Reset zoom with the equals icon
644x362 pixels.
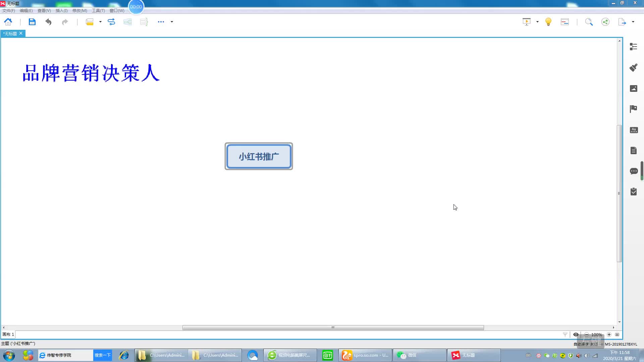point(617,335)
